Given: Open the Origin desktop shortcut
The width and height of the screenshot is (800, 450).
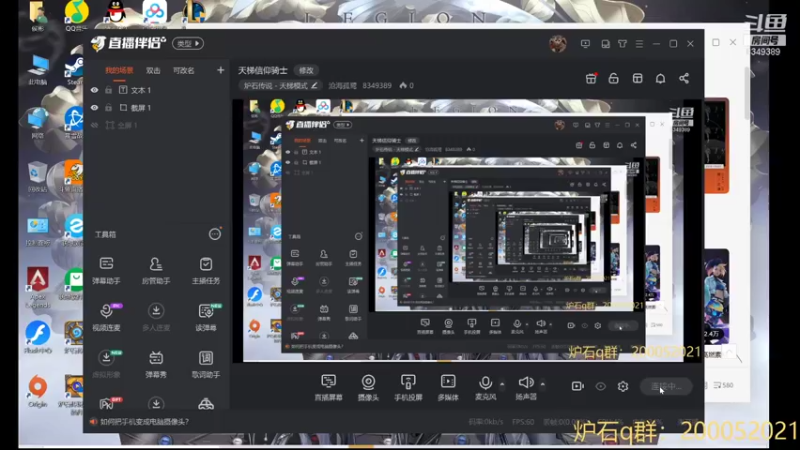Looking at the screenshot, I should 38,391.
